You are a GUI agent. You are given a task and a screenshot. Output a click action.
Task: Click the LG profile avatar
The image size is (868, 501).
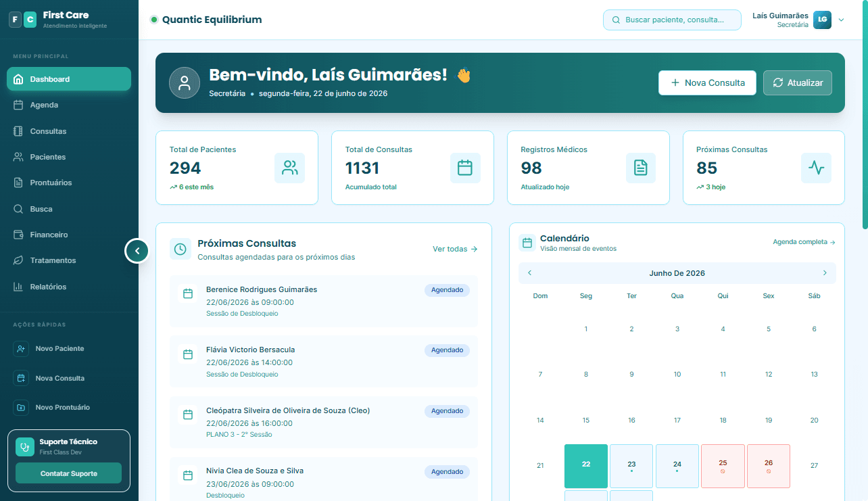tap(822, 20)
